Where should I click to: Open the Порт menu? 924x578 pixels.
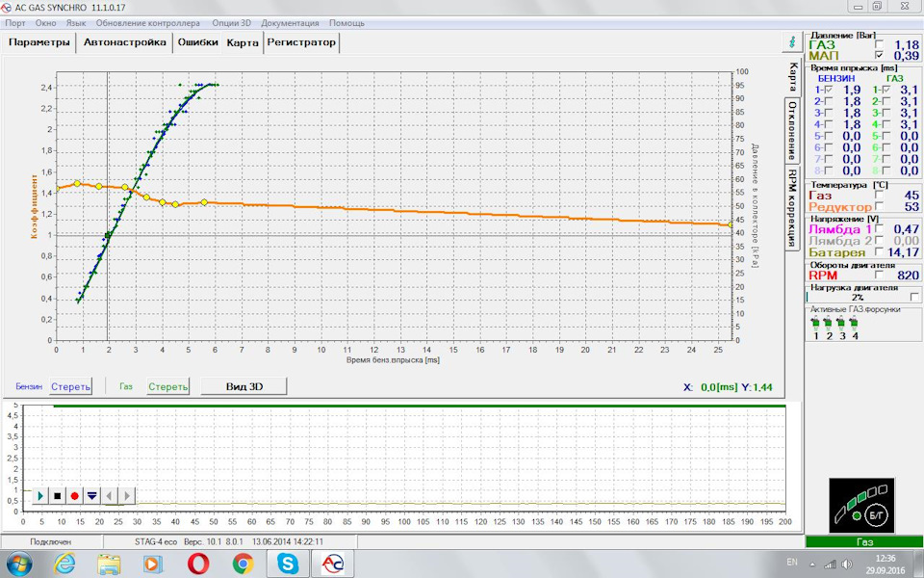click(15, 23)
